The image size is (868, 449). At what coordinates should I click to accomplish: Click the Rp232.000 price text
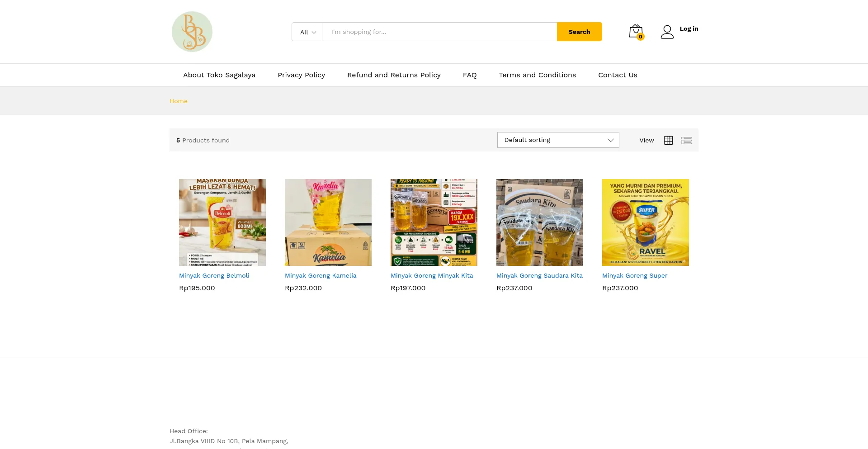click(x=303, y=288)
